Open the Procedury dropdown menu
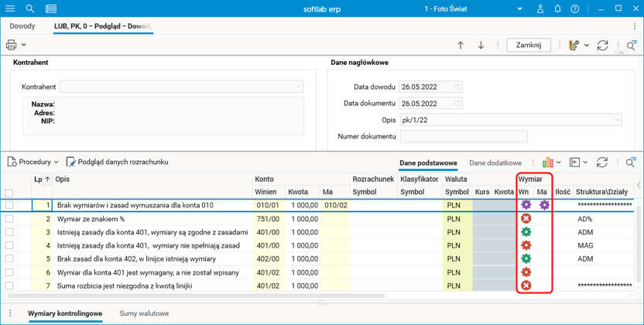This screenshot has height=325, width=644. point(33,162)
